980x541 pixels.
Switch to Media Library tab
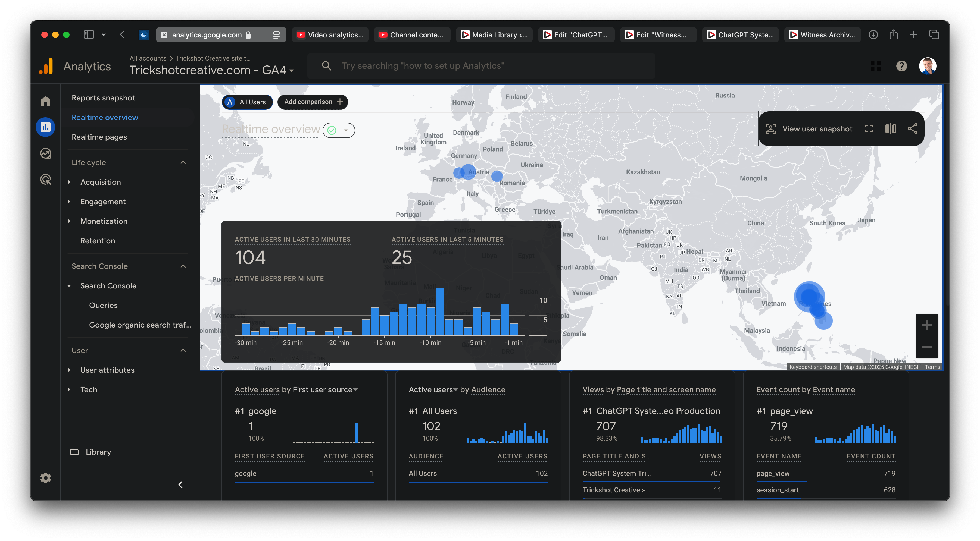tap(494, 34)
